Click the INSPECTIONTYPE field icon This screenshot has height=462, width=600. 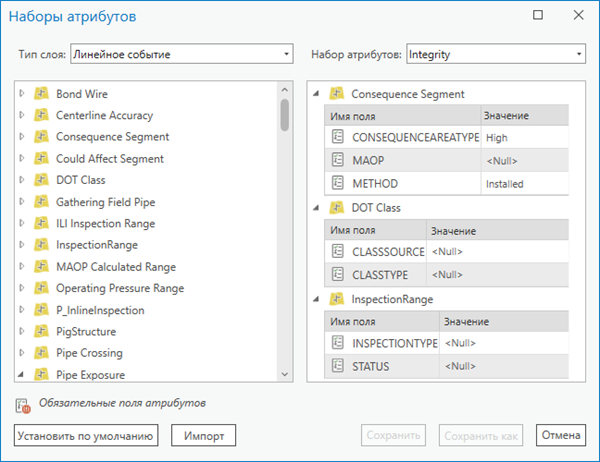point(337,343)
